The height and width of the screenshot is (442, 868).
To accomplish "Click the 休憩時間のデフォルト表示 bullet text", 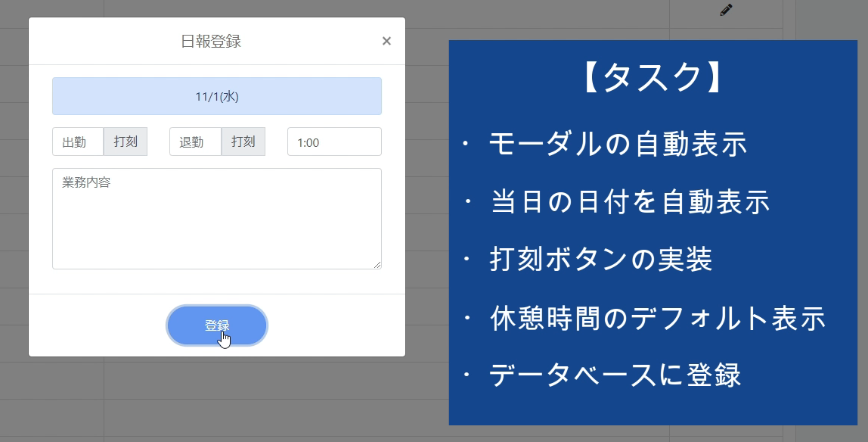I will [x=658, y=318].
